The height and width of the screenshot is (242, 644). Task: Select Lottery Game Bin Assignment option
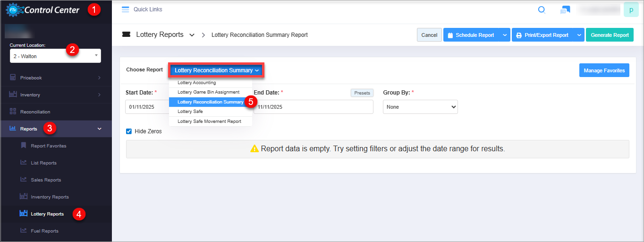pyautogui.click(x=208, y=92)
